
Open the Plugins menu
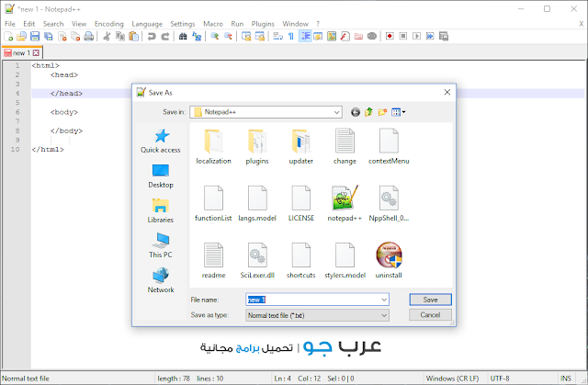263,24
